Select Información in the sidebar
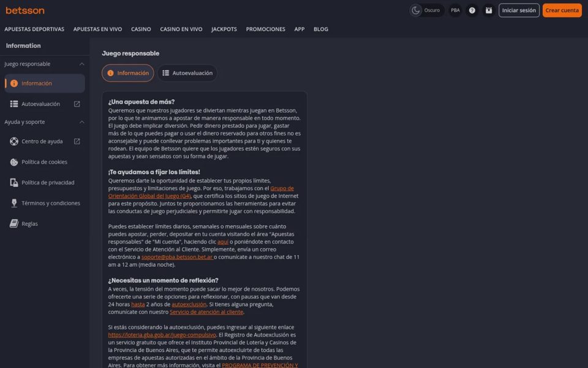The height and width of the screenshot is (368, 588). click(x=45, y=83)
